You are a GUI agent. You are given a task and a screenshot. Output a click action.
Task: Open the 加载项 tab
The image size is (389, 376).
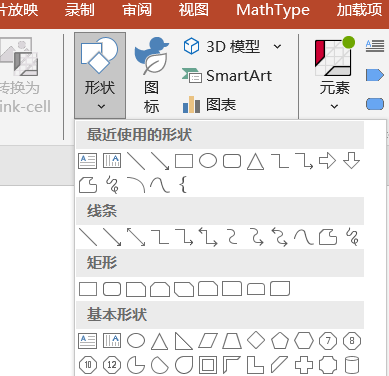tap(359, 10)
